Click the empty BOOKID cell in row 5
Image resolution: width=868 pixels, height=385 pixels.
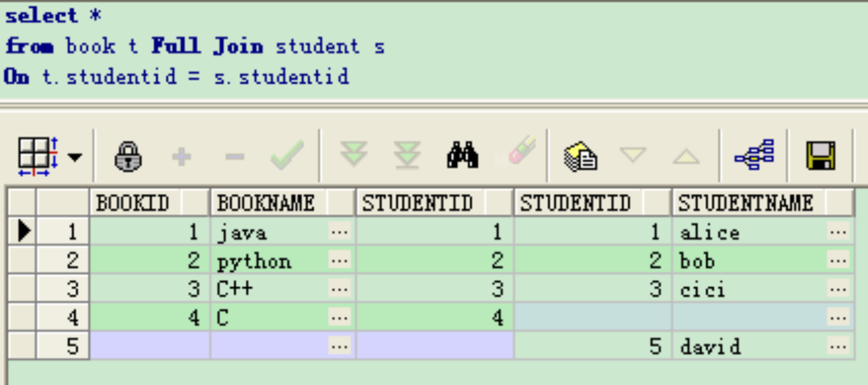[x=149, y=346]
